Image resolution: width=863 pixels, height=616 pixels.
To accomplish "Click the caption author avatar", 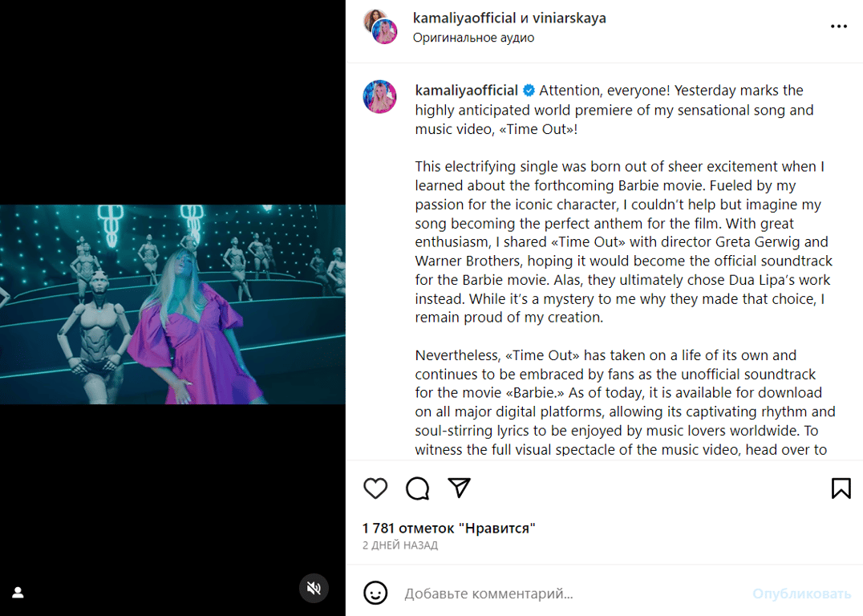I will 380,97.
